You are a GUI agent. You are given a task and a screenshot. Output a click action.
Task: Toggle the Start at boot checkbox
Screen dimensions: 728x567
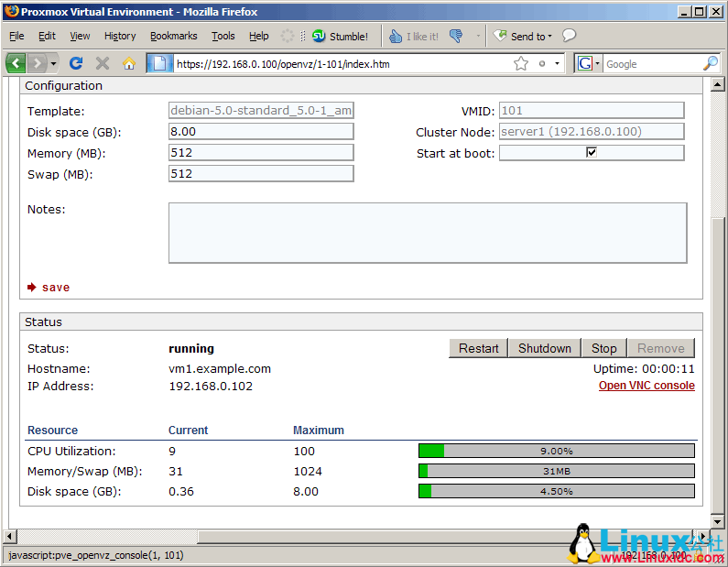(592, 153)
